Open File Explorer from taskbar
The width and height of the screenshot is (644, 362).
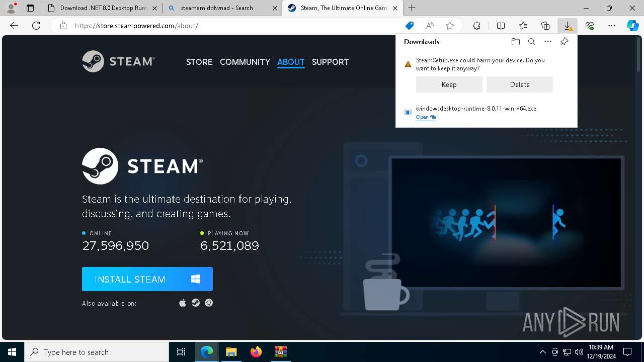(231, 352)
